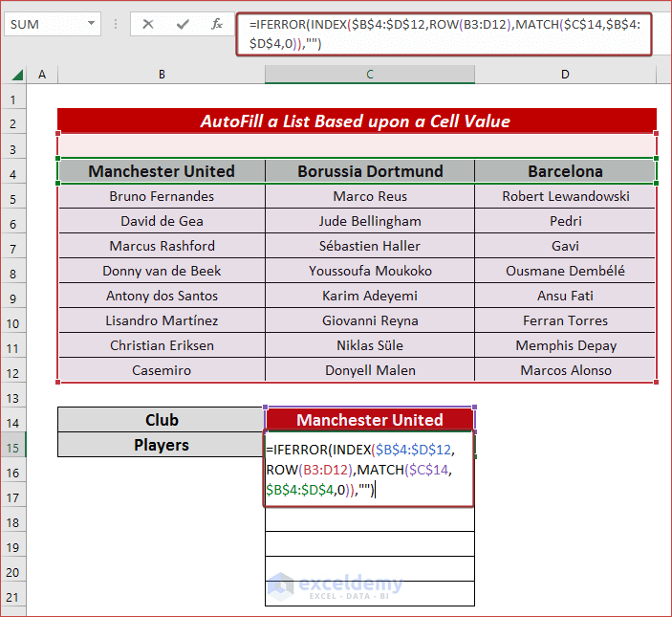Select all cells with corner triangle
The width and height of the screenshot is (672, 617).
coord(16,75)
